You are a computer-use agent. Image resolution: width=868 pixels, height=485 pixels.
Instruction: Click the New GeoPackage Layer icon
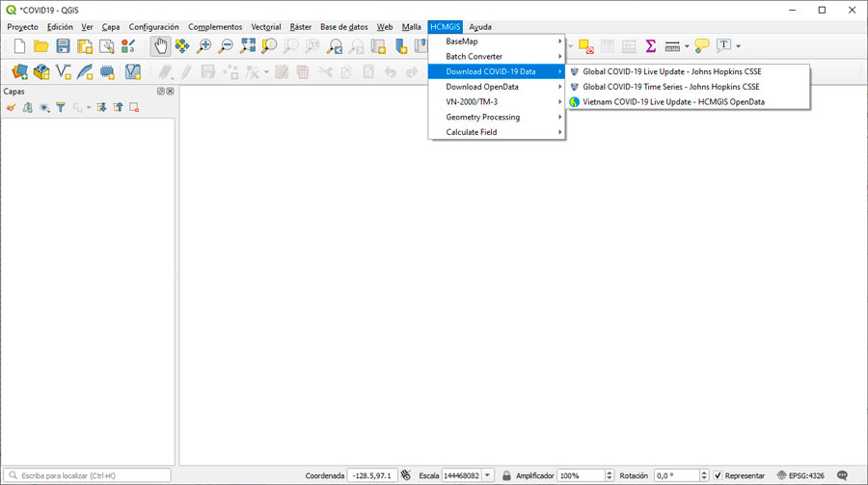click(41, 71)
